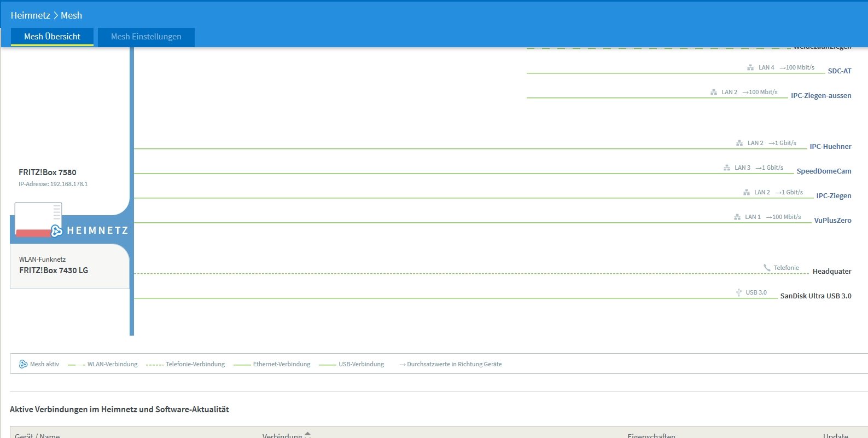This screenshot has width=868, height=438.
Task: Click the 100 Mbit/s speed for VuPlusZero
Action: tap(784, 217)
